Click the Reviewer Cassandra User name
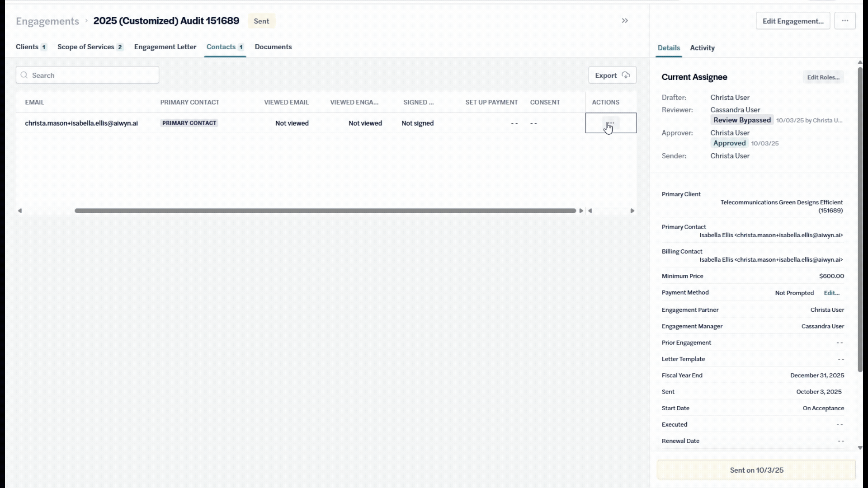The height and width of the screenshot is (488, 868). (x=735, y=110)
